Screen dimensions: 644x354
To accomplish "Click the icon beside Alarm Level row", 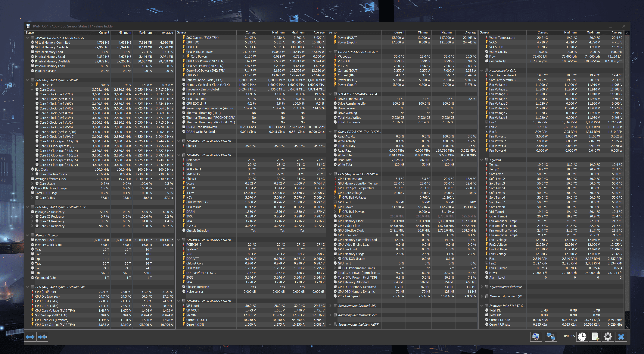I will [x=487, y=277].
